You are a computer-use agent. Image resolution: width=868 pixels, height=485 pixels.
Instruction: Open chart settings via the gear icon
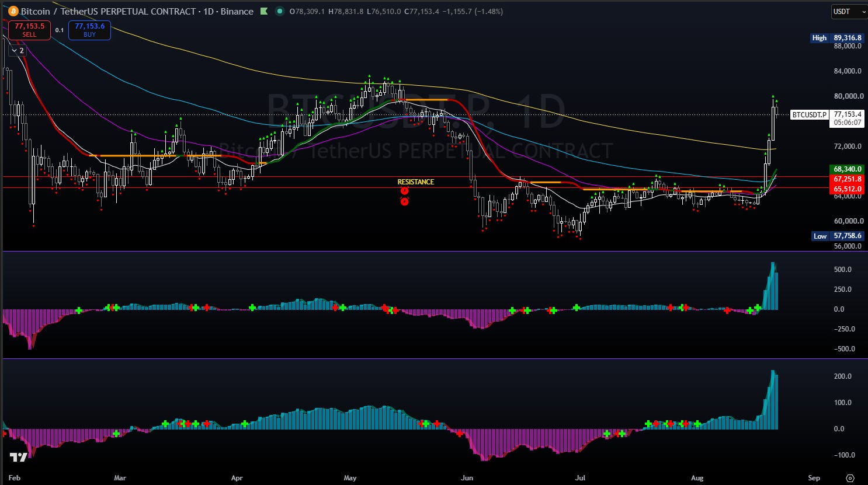pyautogui.click(x=850, y=477)
